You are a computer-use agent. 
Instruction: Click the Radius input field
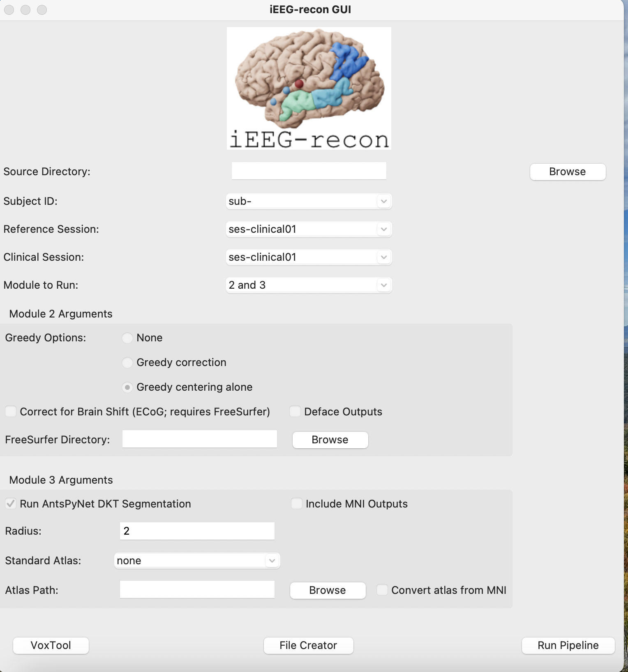click(197, 531)
